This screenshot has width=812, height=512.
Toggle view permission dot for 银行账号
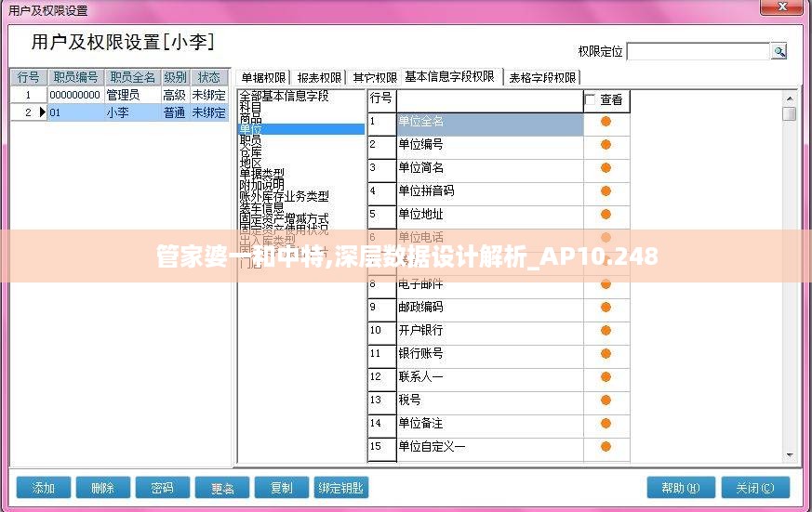[606, 353]
